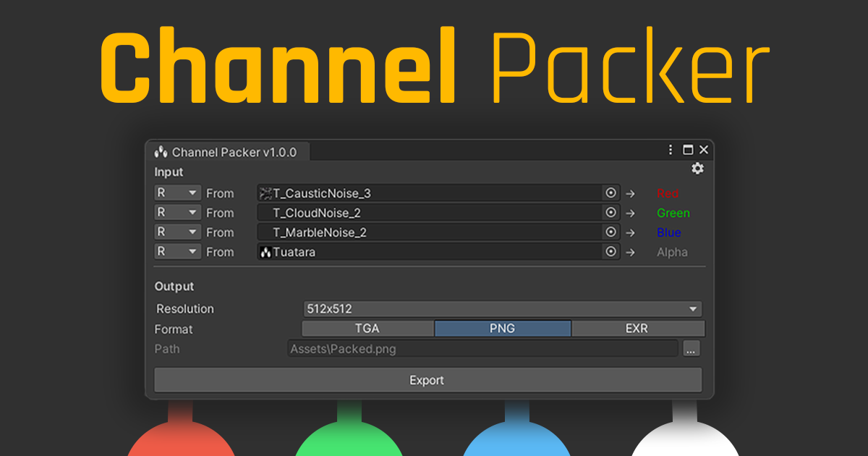Click the Path field containing Assets\Packed.png
Image resolution: width=868 pixels, height=456 pixels.
tap(485, 348)
